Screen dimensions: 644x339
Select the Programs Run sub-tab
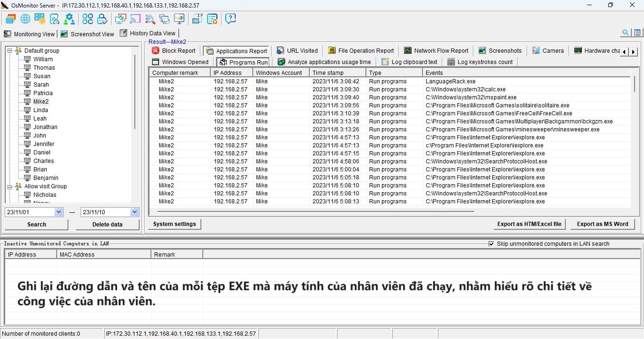point(243,62)
